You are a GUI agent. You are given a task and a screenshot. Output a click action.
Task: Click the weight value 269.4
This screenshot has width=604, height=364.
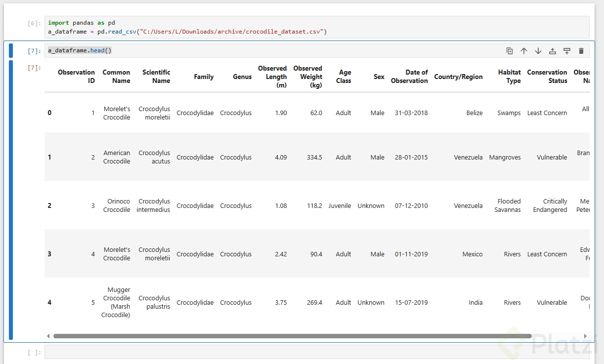314,302
